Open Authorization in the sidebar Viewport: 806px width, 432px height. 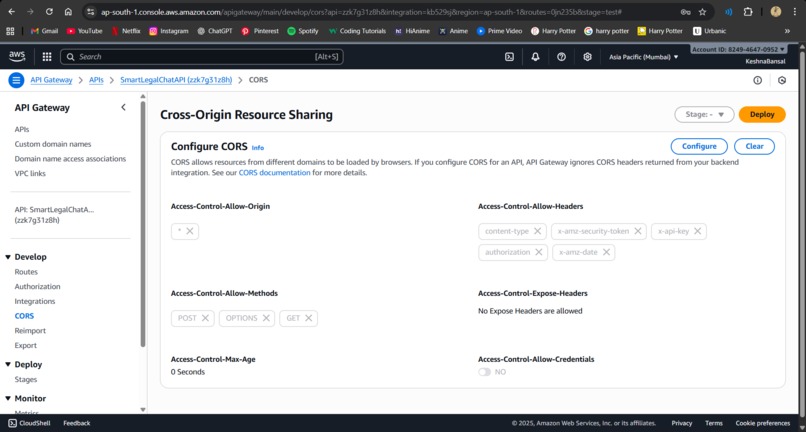(38, 286)
